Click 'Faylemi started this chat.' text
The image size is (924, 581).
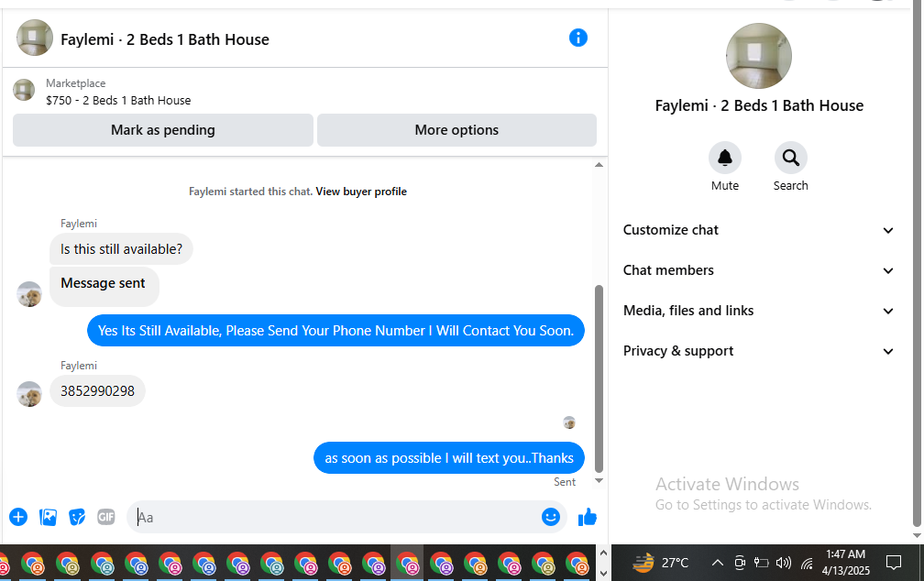pyautogui.click(x=250, y=192)
